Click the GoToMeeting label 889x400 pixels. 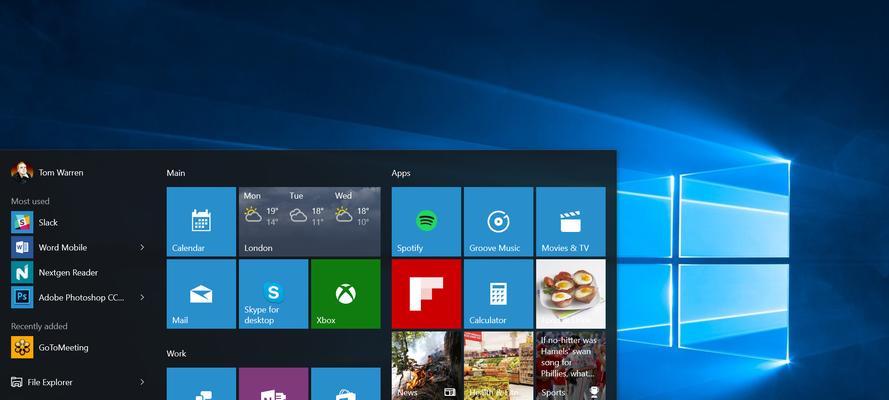point(64,348)
